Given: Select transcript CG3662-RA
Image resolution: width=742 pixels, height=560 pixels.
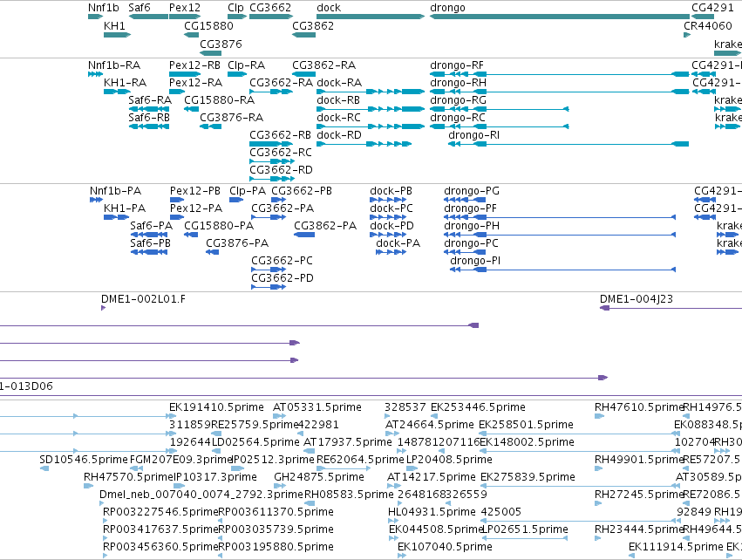Looking at the screenshot, I should (281, 82).
